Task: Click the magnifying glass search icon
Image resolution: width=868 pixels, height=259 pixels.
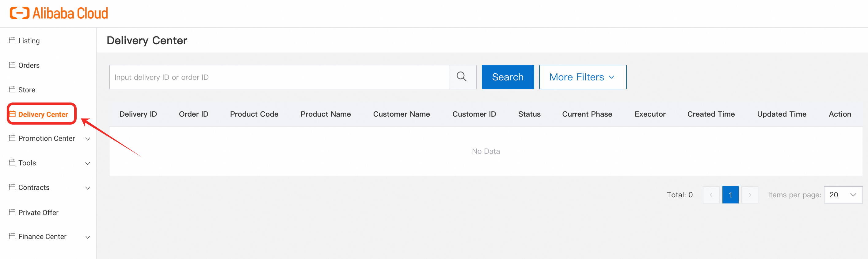Action: 462,77
